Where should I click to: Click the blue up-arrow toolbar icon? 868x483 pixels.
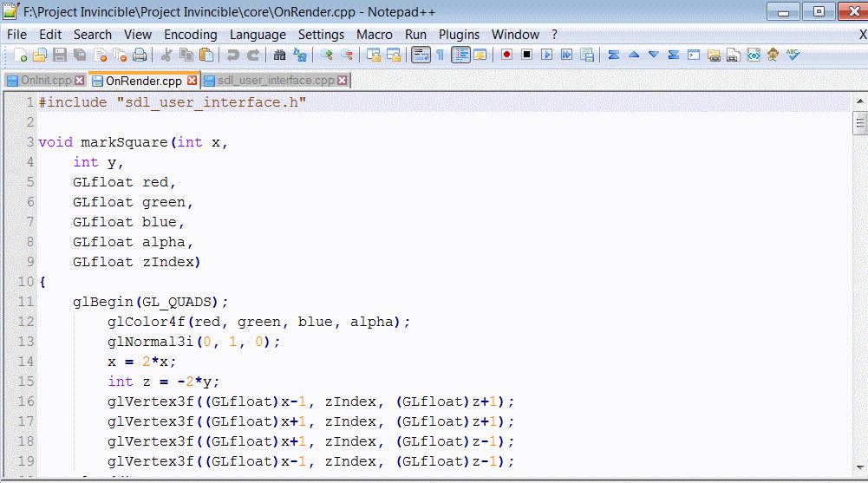click(634, 55)
